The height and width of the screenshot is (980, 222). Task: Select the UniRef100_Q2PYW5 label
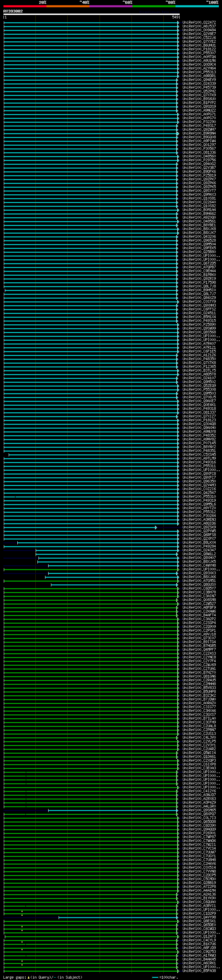pyautogui.click(x=199, y=531)
